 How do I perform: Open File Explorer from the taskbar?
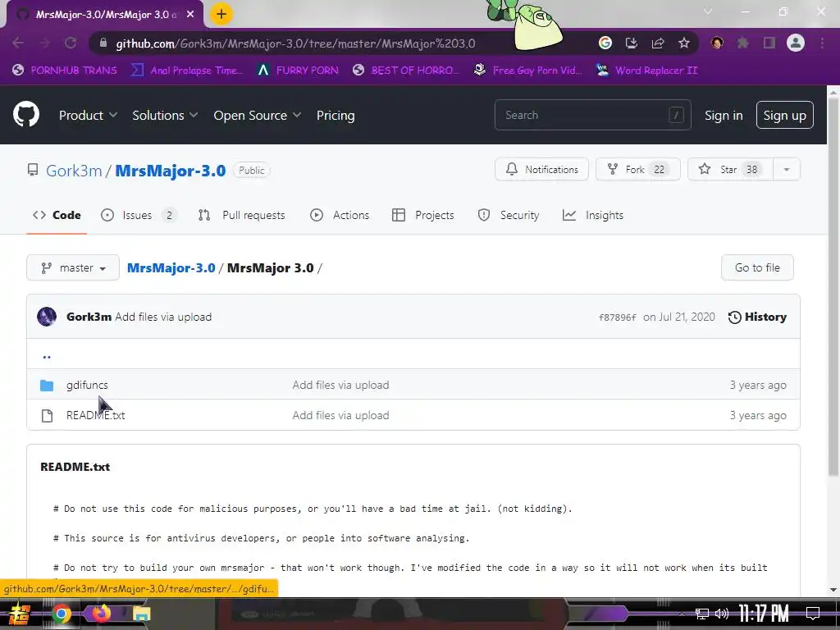[x=141, y=614]
